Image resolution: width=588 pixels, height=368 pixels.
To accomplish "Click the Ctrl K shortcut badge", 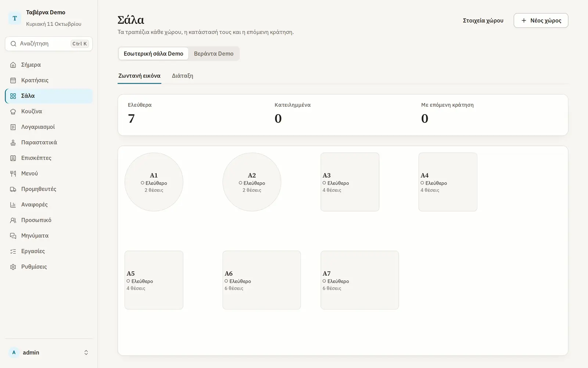I will (x=80, y=44).
